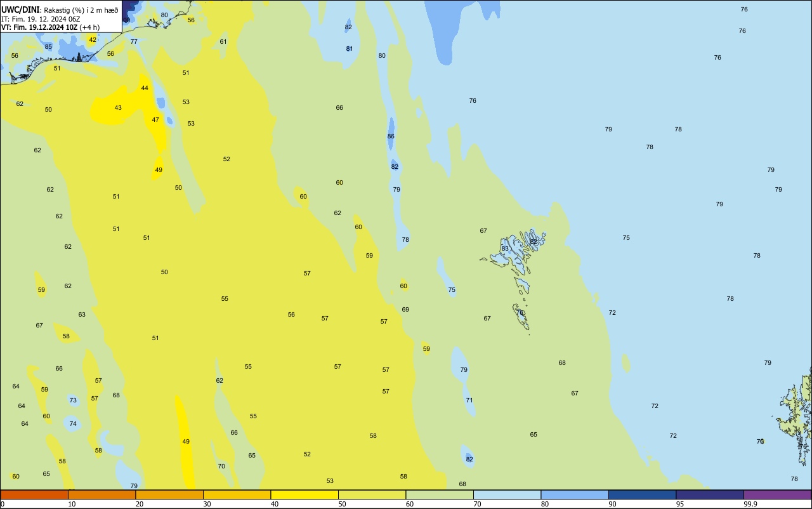Select the map value 74

point(73,424)
